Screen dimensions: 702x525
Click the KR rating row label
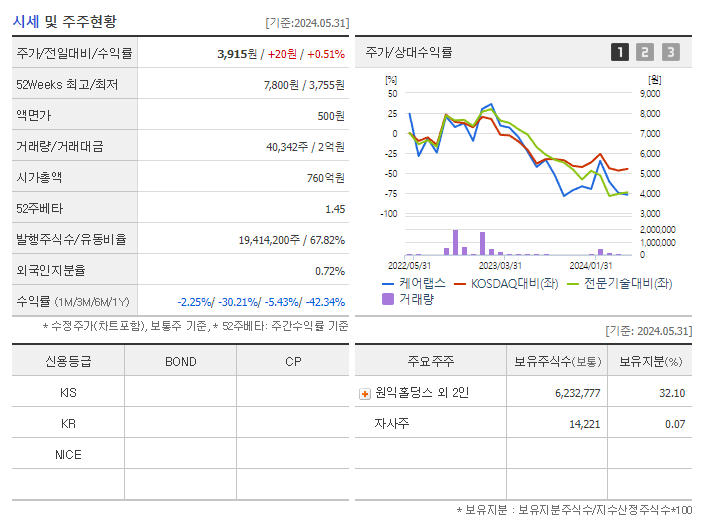68,424
